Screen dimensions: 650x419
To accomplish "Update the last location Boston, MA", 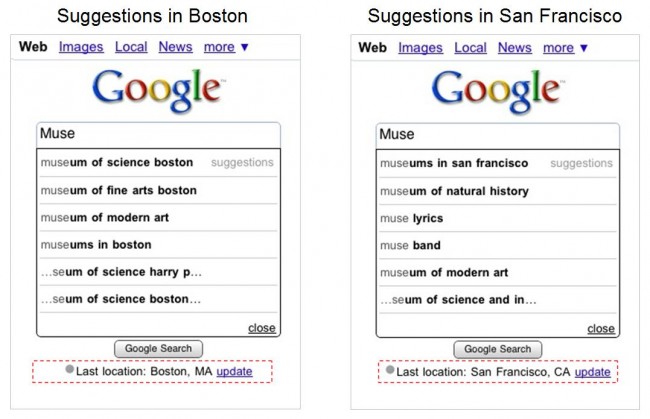I will 234,371.
